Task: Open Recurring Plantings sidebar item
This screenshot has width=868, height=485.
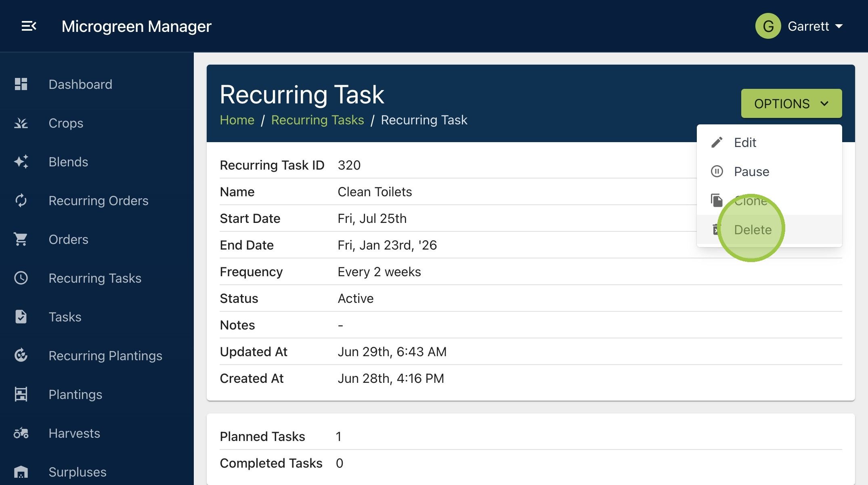Action: point(97,355)
